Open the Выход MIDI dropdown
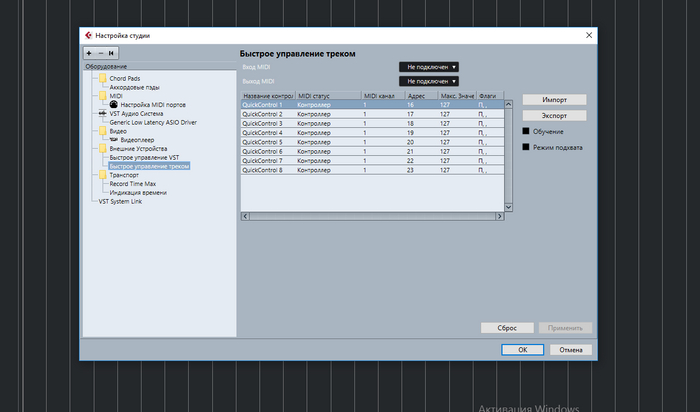This screenshot has width=700, height=412. click(x=428, y=80)
